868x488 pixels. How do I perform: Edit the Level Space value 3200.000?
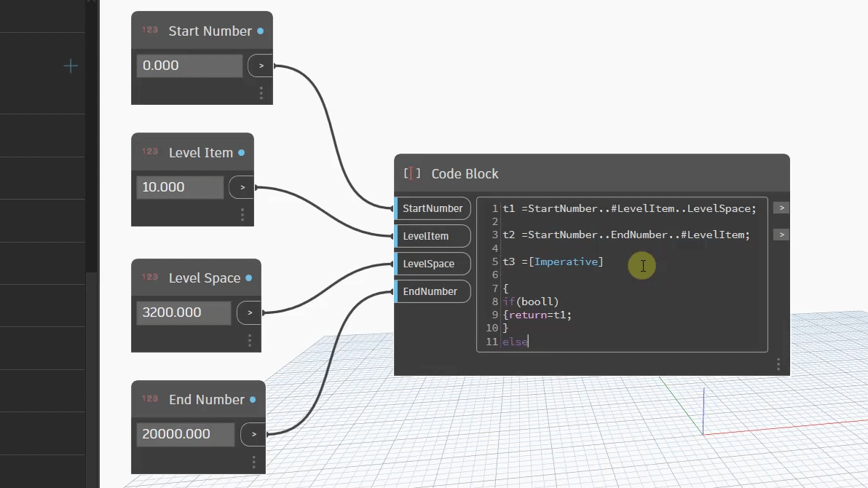[x=184, y=312]
